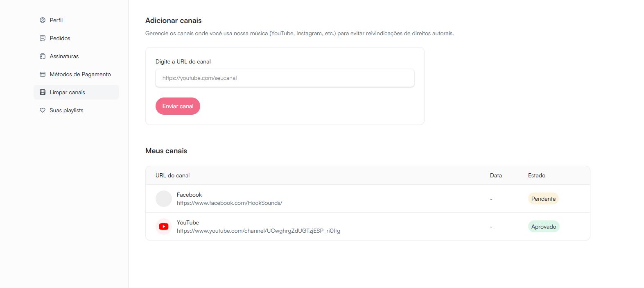Open the HookSounds Facebook URL link

229,203
